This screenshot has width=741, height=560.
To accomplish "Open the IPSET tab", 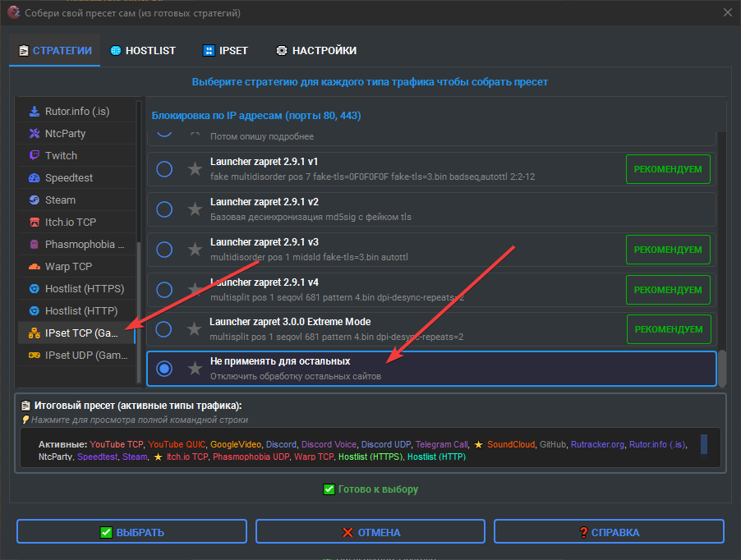I will pos(225,51).
